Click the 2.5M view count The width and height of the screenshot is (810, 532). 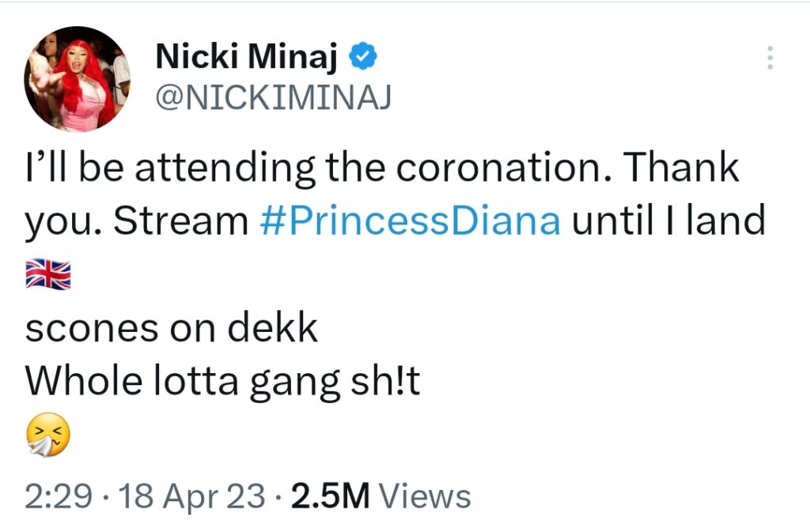(331, 496)
